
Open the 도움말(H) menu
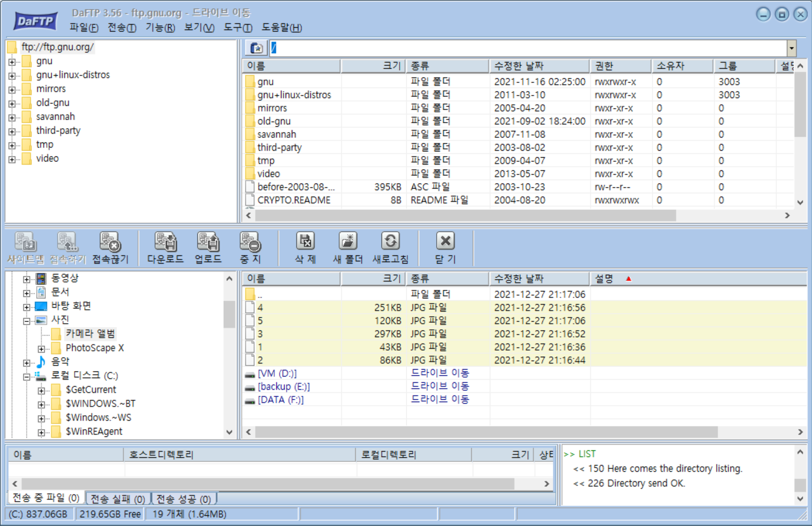(x=281, y=27)
